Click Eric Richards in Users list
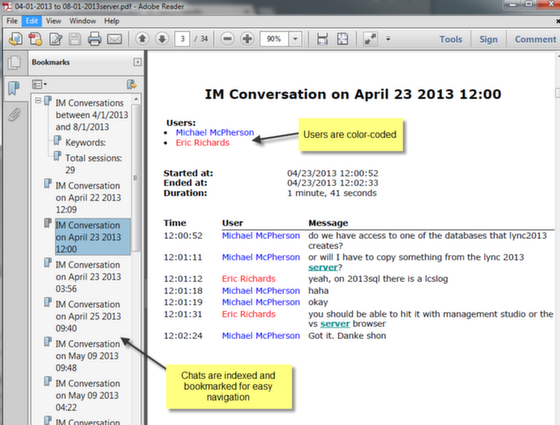 (202, 143)
